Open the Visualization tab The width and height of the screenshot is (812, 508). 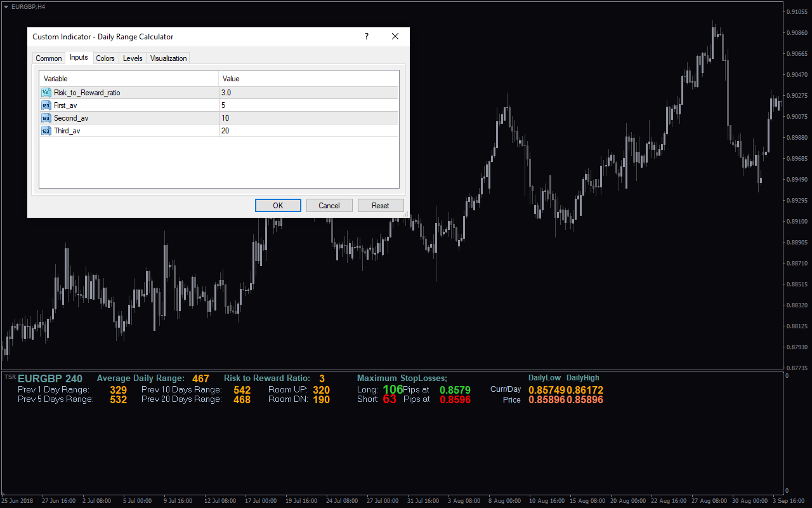click(x=168, y=58)
